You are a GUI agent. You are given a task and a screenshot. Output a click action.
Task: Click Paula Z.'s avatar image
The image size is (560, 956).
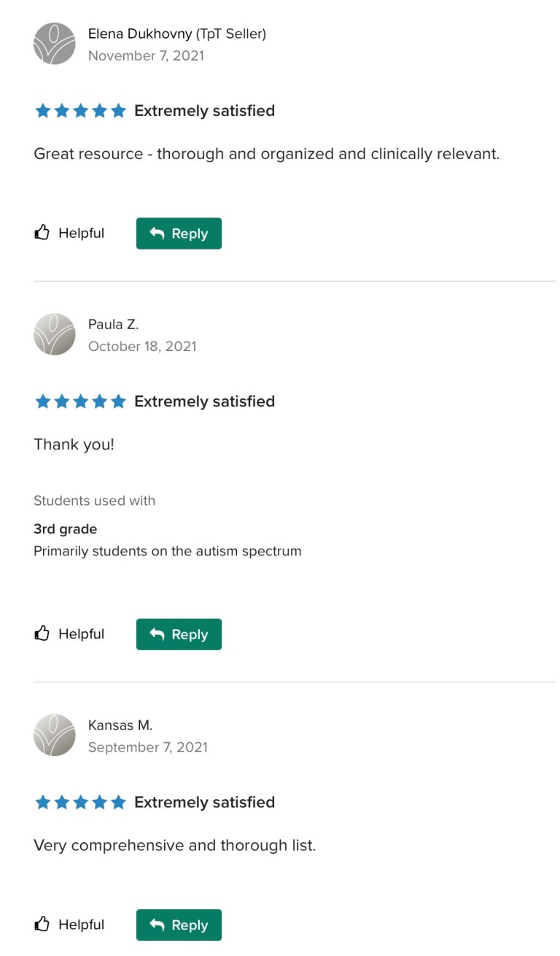point(54,334)
